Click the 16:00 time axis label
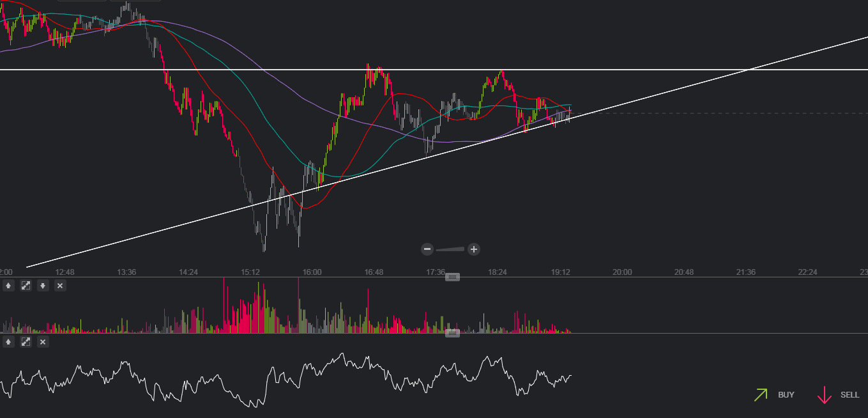 tap(312, 272)
